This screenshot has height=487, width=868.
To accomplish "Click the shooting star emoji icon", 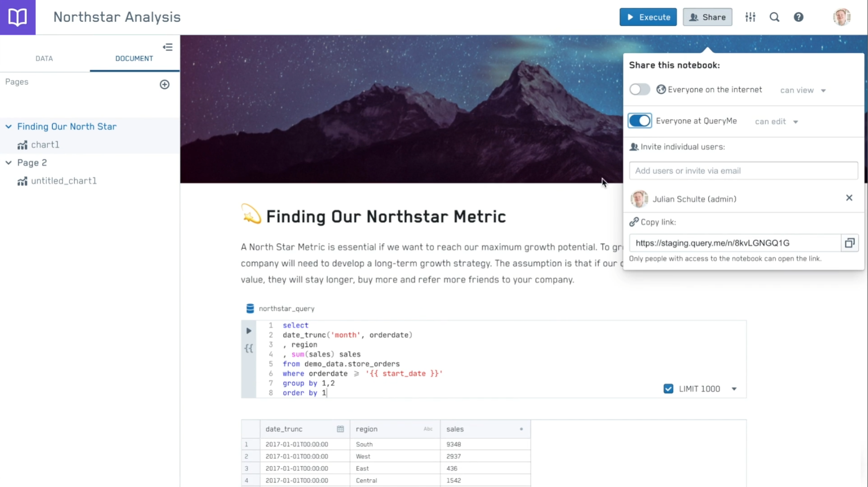I will click(x=251, y=214).
